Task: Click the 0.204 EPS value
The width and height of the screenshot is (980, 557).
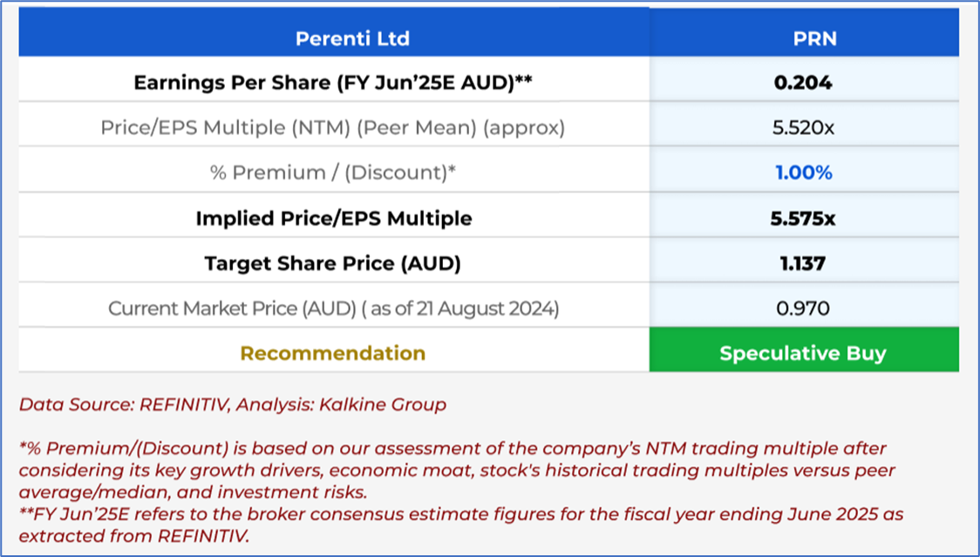Action: (803, 83)
